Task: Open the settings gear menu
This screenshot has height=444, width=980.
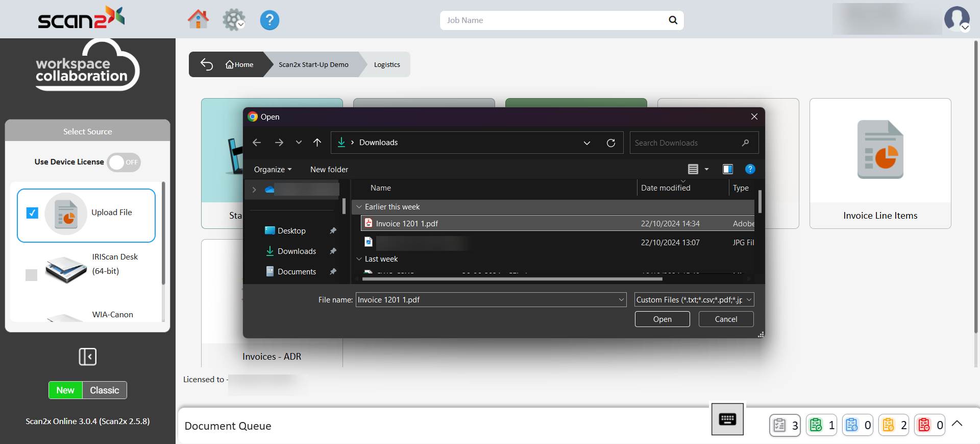Action: point(234,20)
